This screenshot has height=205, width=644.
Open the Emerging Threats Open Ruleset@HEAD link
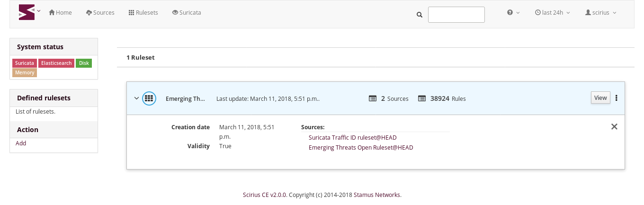pyautogui.click(x=361, y=147)
